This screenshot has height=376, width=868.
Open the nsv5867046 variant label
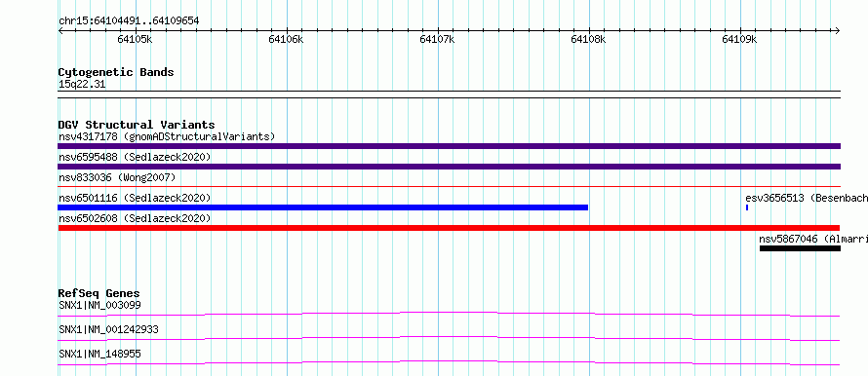813,239
